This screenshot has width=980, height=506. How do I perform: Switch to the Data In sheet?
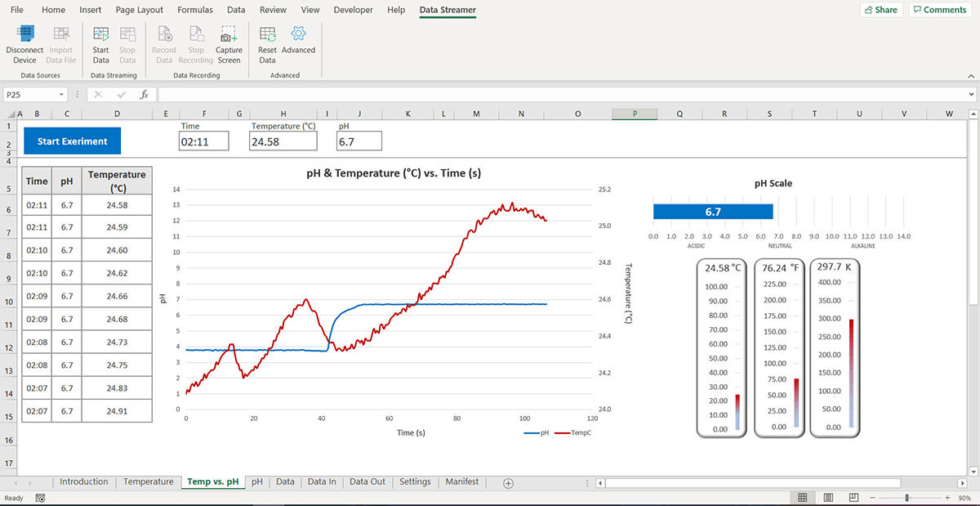[x=322, y=482]
